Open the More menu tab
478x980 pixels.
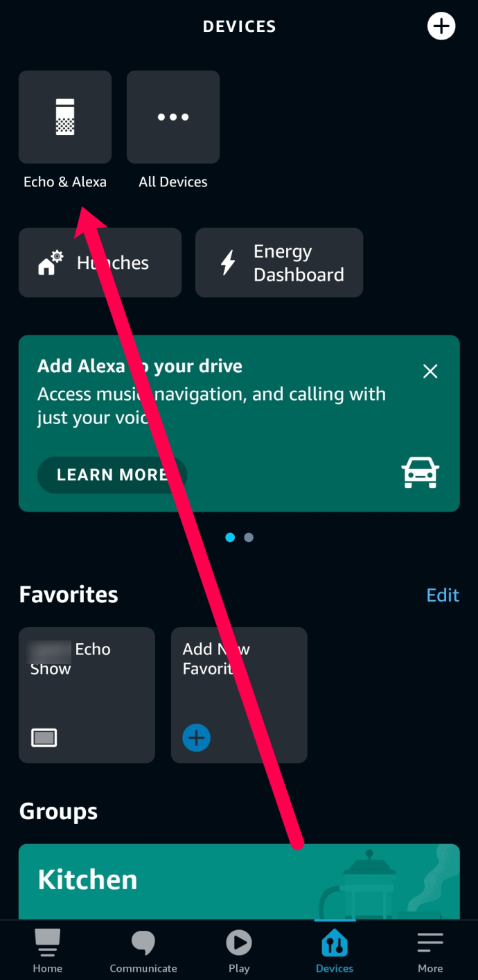(x=430, y=950)
